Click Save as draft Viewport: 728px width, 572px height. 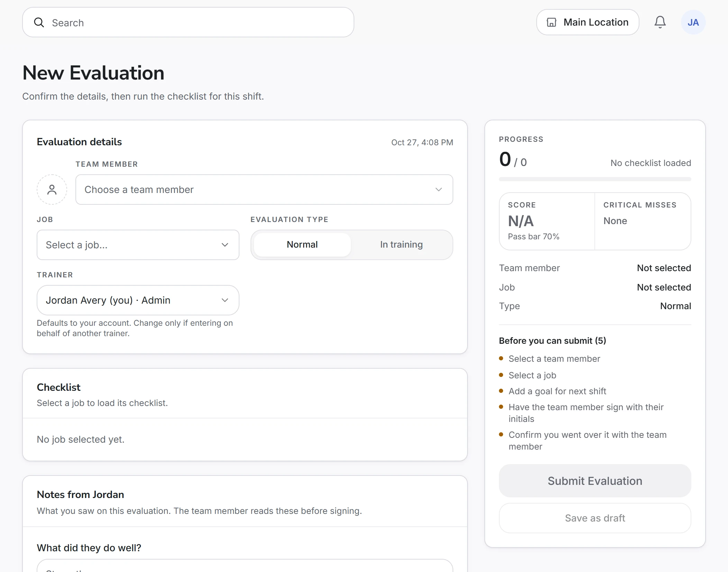coord(595,518)
